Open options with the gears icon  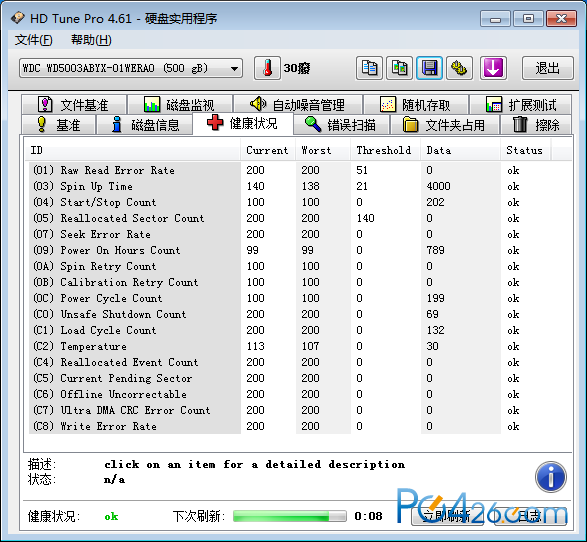459,68
